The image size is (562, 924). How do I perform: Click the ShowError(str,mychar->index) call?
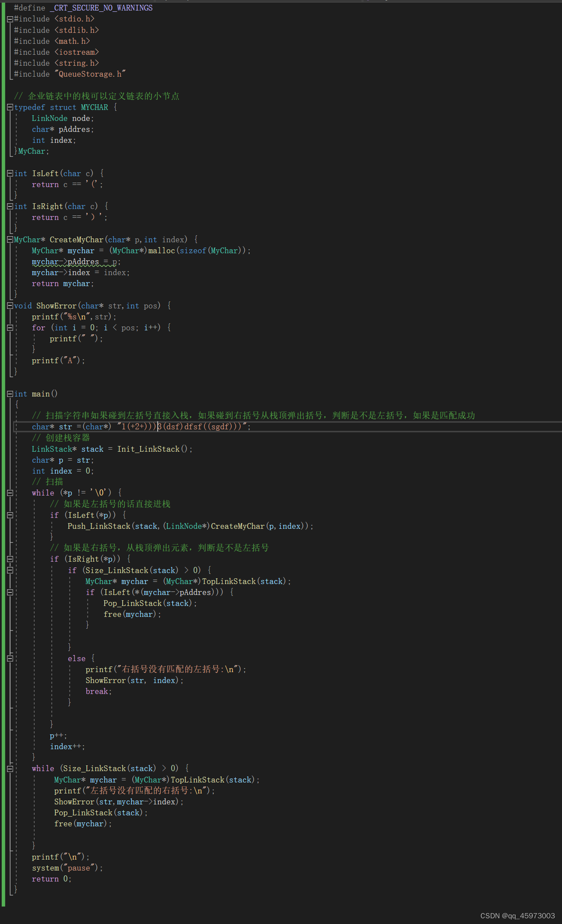[x=118, y=802]
